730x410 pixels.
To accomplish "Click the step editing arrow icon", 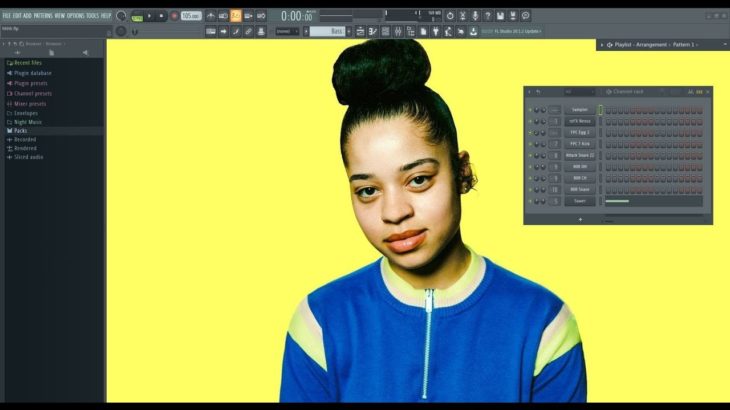I will tap(223, 31).
